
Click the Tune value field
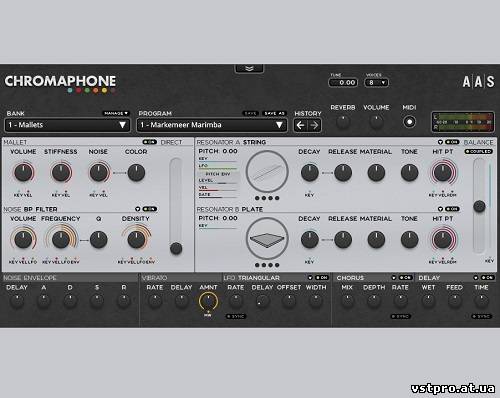coord(344,83)
